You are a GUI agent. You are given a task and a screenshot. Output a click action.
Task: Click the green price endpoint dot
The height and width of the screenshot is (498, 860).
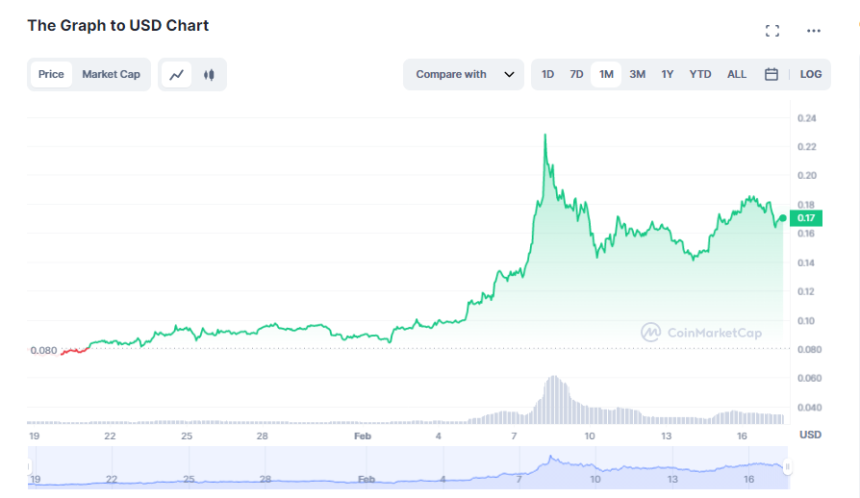point(783,218)
